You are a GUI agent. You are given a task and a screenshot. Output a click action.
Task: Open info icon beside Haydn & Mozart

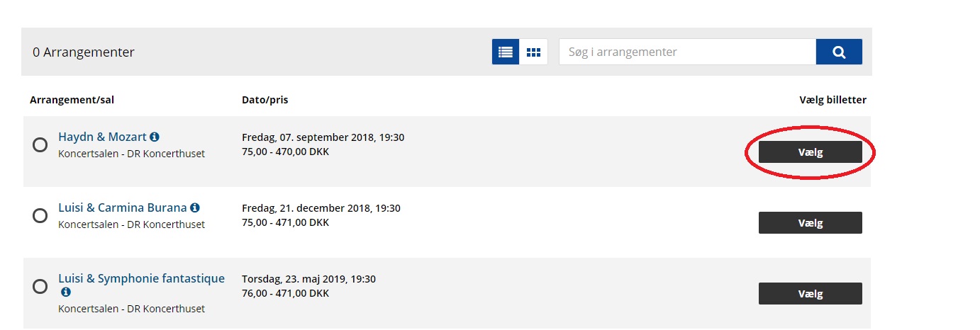[x=155, y=137]
